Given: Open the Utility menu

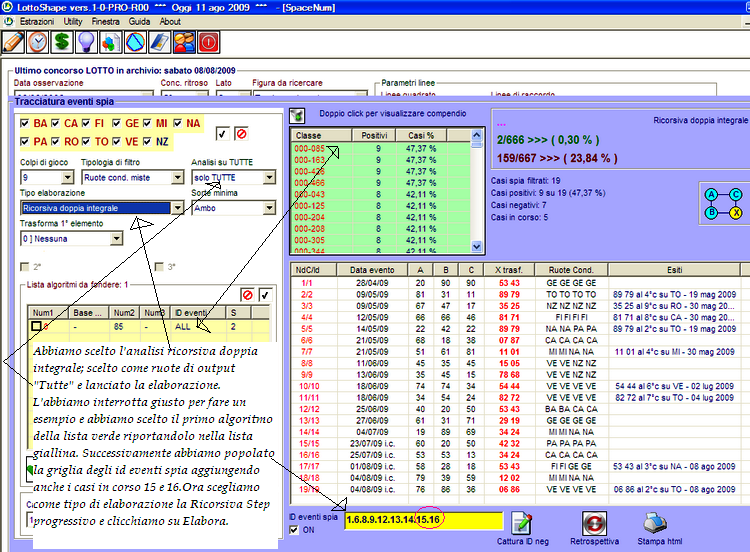Looking at the screenshot, I should pyautogui.click(x=73, y=22).
